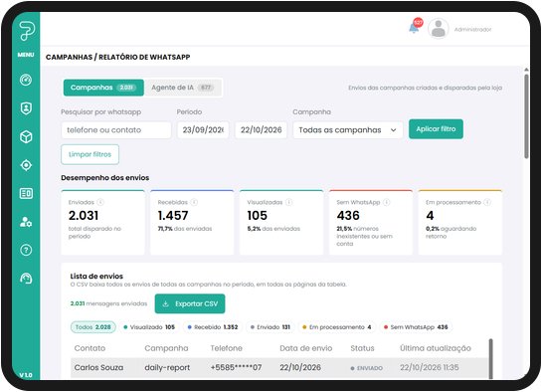Click the 22/10/2026 11:35 update time
542x392 pixels.
430,367
